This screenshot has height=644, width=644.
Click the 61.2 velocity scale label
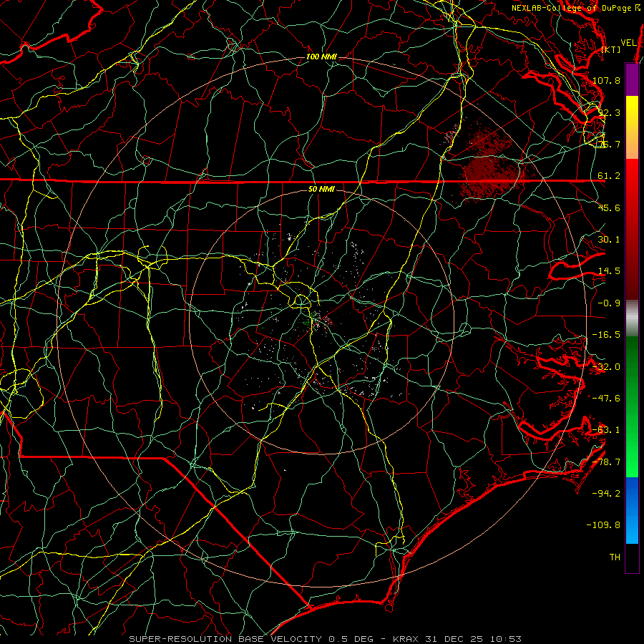tap(609, 176)
